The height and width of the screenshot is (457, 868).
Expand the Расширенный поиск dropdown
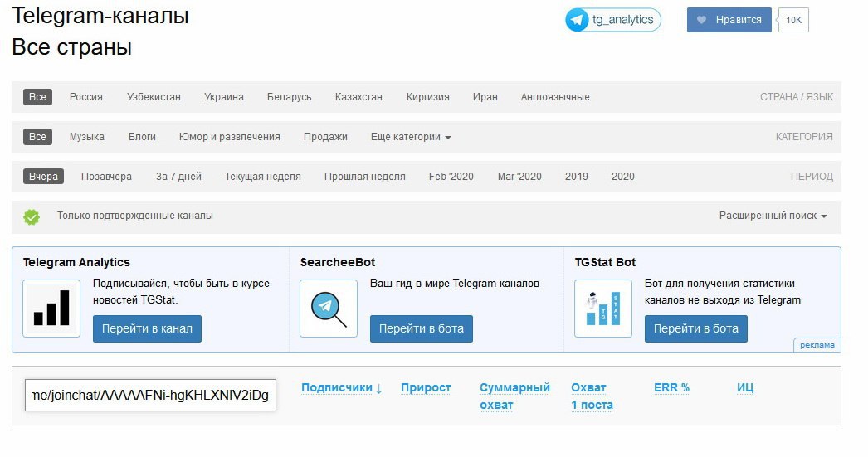773,216
